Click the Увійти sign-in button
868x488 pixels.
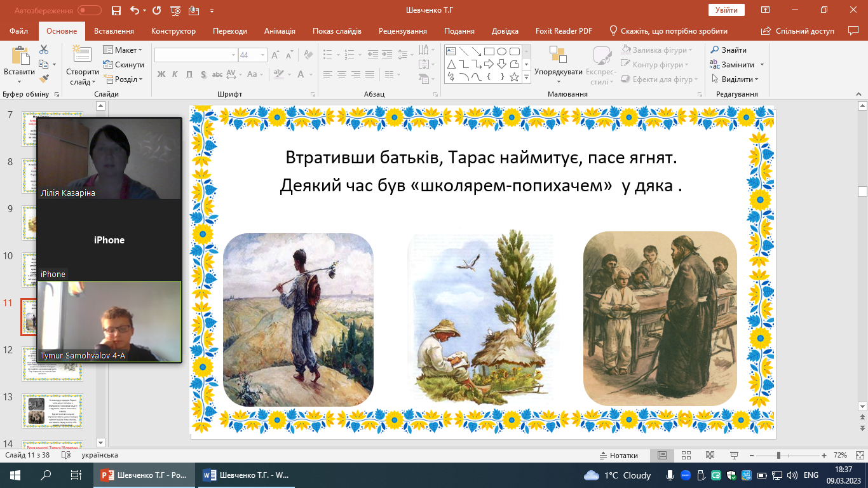726,10
